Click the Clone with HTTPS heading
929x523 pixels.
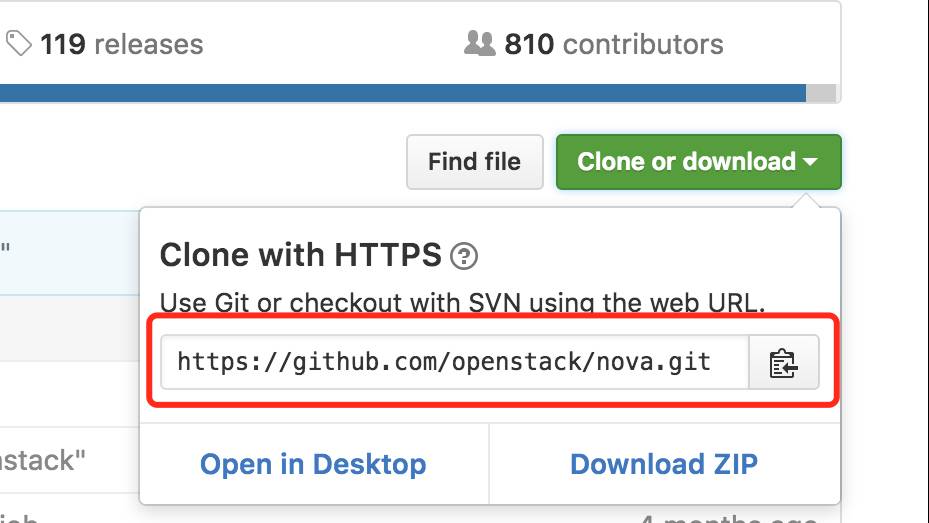click(x=300, y=255)
